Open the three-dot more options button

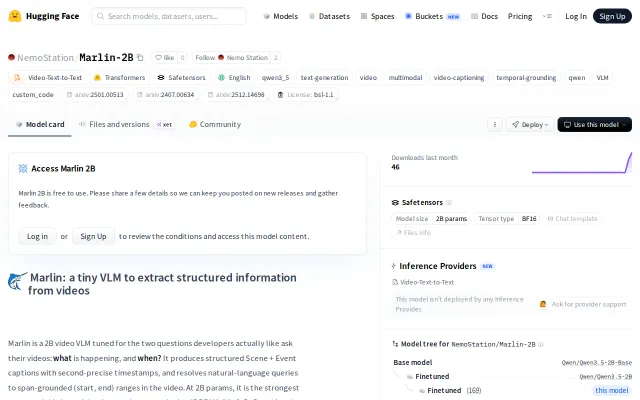pyautogui.click(x=495, y=124)
